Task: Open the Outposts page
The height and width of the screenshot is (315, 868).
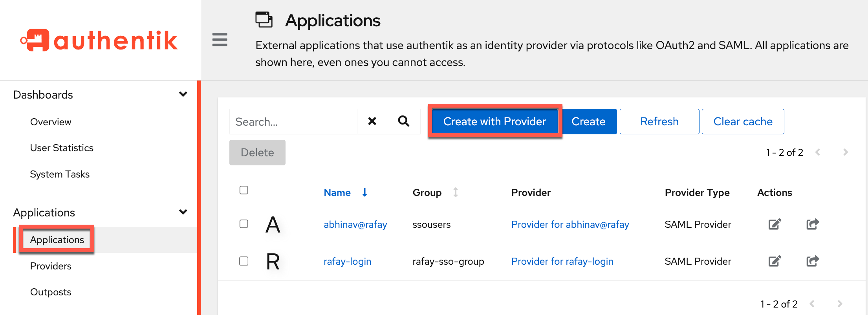Action: click(51, 292)
